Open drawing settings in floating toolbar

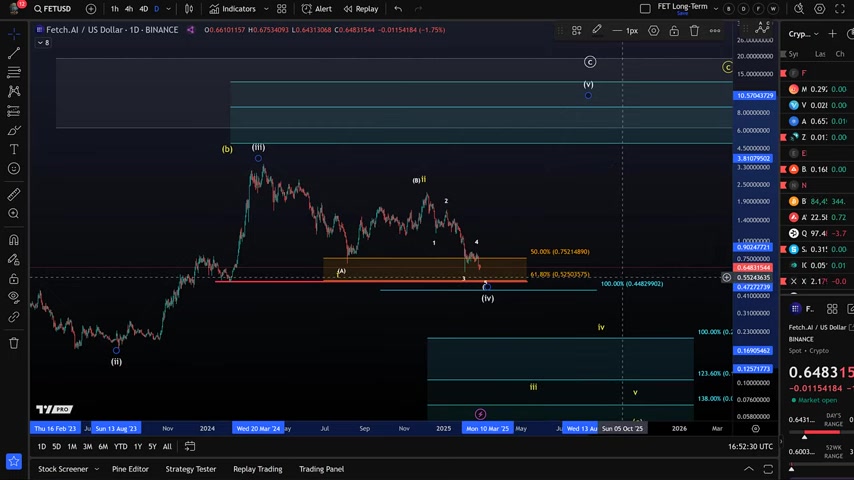(654, 31)
